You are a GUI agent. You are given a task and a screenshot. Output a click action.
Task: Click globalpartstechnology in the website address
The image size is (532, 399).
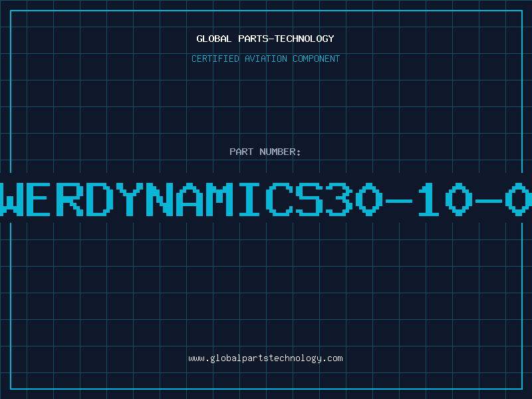pyautogui.click(x=265, y=358)
